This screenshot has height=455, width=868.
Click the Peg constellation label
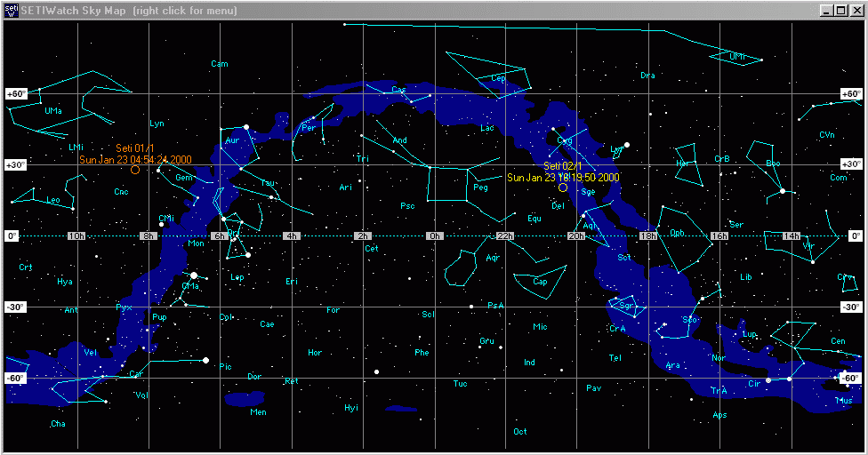click(480, 188)
